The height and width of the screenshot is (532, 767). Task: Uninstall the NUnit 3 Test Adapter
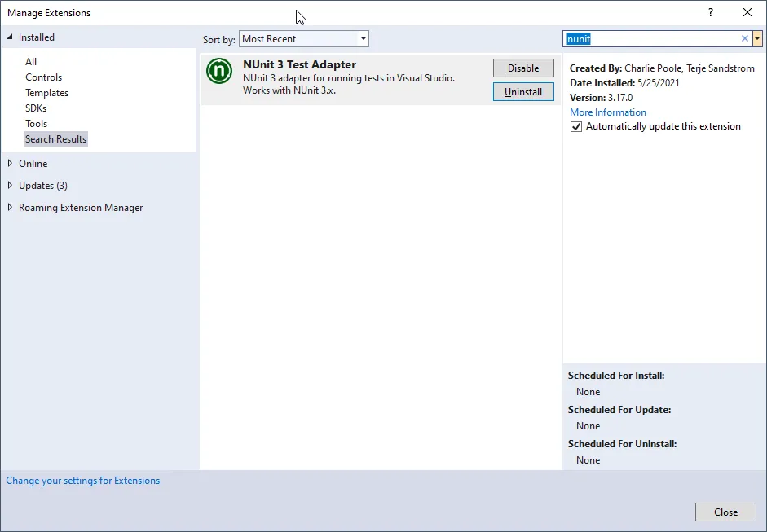[523, 92]
